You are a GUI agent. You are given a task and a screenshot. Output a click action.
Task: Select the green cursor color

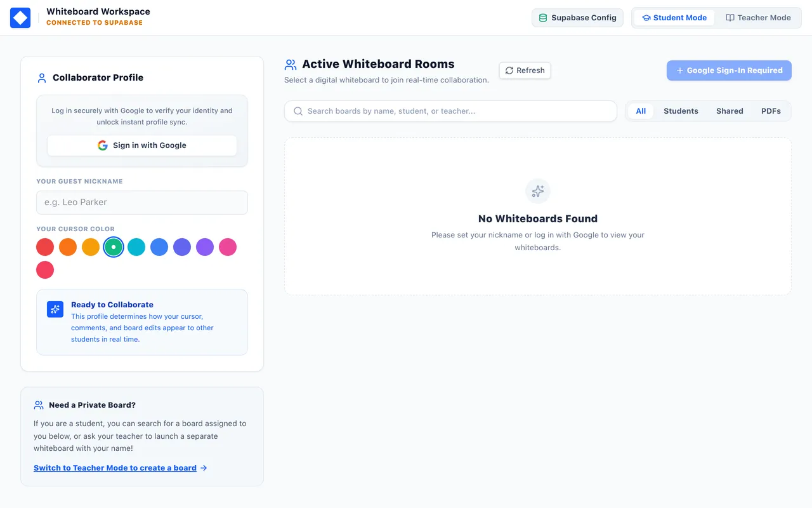114,247
